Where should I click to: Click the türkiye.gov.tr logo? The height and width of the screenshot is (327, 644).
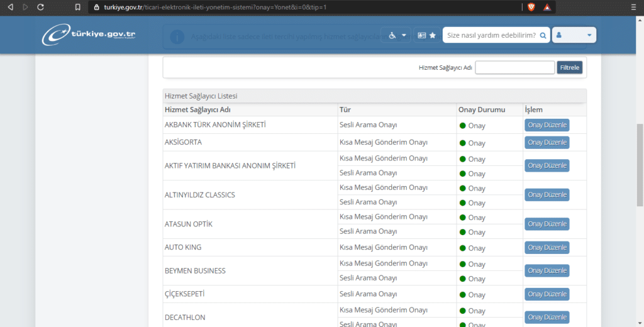[x=88, y=35]
